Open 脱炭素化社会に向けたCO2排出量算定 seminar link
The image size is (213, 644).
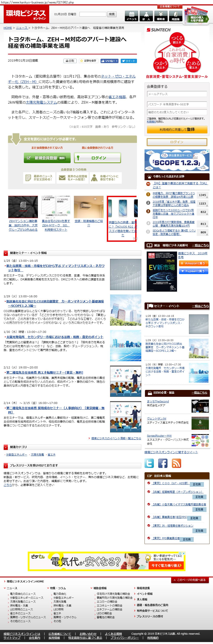[55, 304]
